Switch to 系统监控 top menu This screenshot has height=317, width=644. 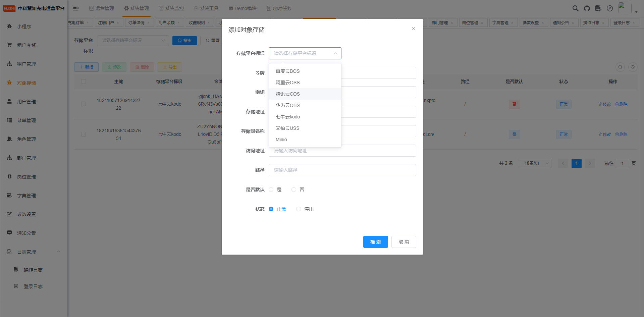click(x=171, y=8)
